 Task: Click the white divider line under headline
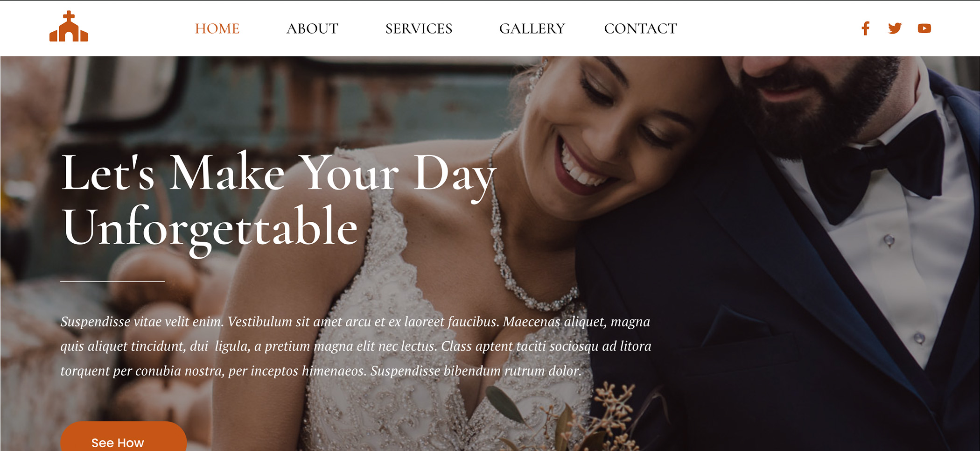coord(112,281)
